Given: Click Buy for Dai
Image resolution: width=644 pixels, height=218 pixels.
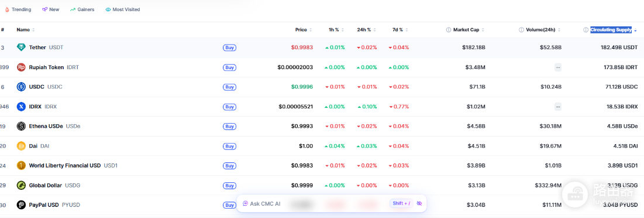Looking at the screenshot, I should (230, 146).
